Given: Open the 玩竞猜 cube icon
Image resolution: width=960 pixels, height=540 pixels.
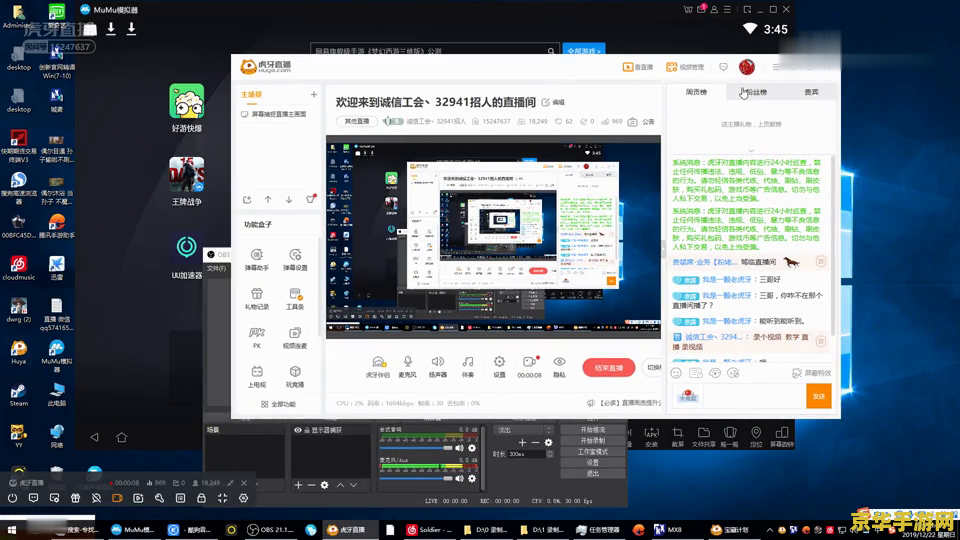Looking at the screenshot, I should pyautogui.click(x=295, y=376).
